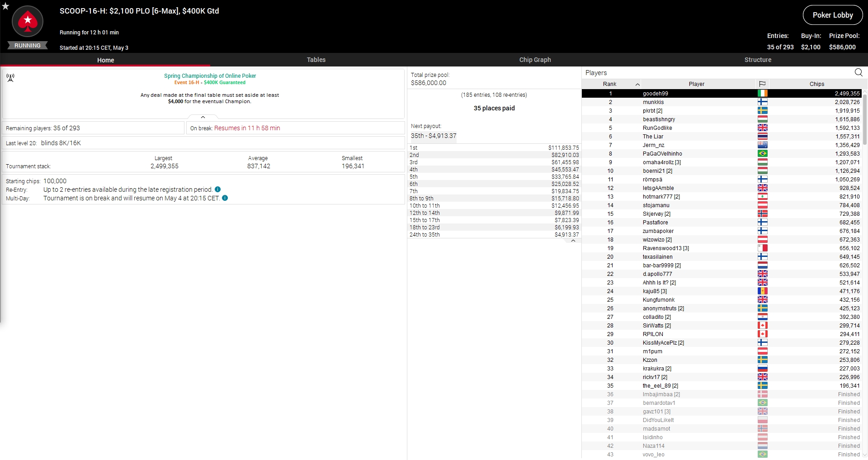The height and width of the screenshot is (460, 868).
Task: Select player Ahhh Is It?
Action: tap(722, 283)
